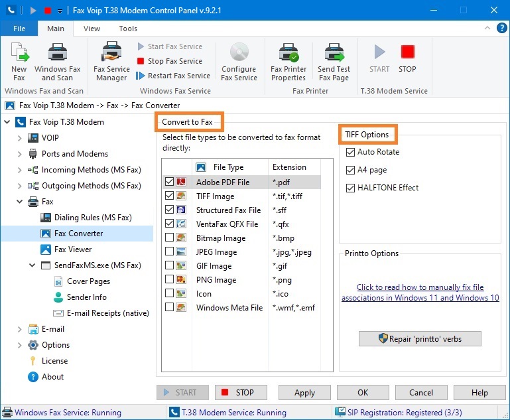Collapse the Fax Voip T.38 Modem root node

click(x=7, y=122)
